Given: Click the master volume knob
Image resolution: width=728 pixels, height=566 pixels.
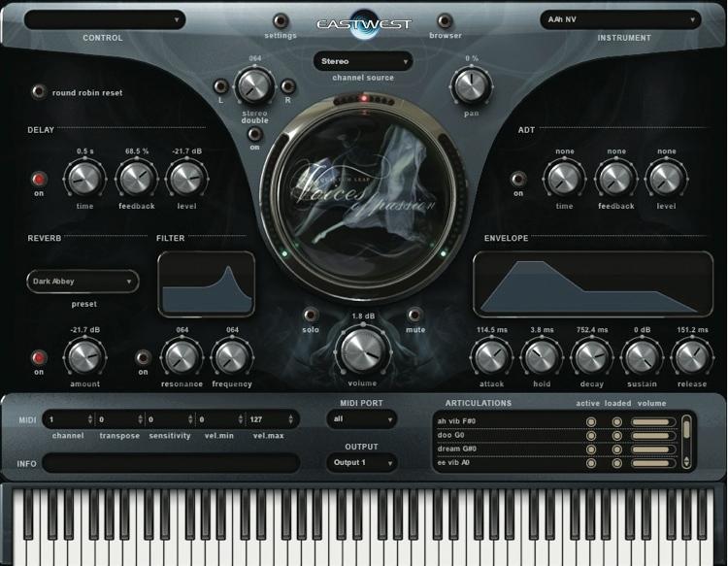Looking at the screenshot, I should (x=363, y=350).
